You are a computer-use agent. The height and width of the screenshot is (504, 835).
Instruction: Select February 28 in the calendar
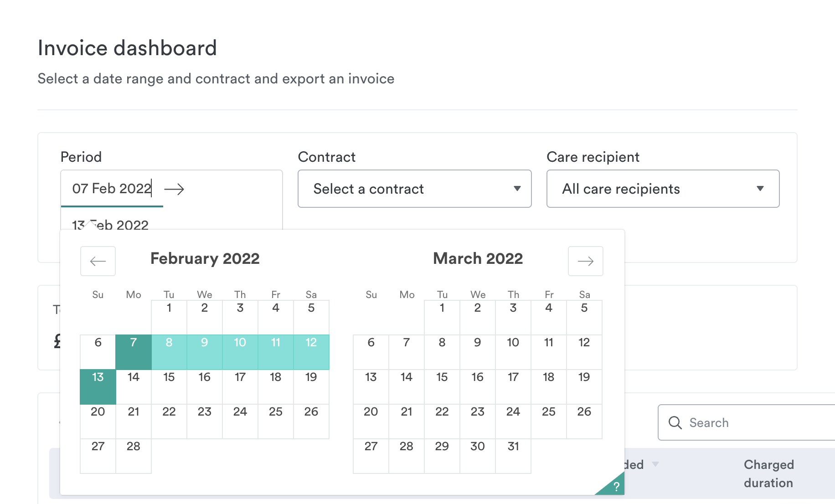(x=134, y=456)
